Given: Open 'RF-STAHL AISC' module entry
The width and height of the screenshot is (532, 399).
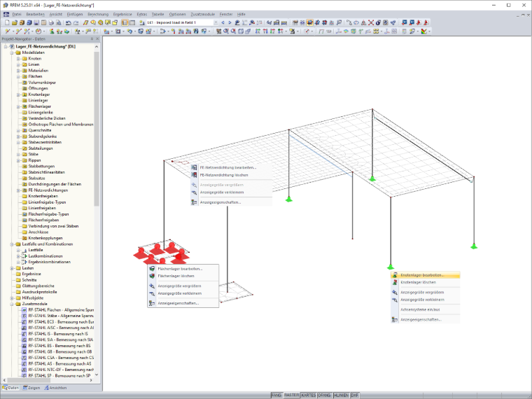Looking at the screenshot, I should tap(61, 328).
